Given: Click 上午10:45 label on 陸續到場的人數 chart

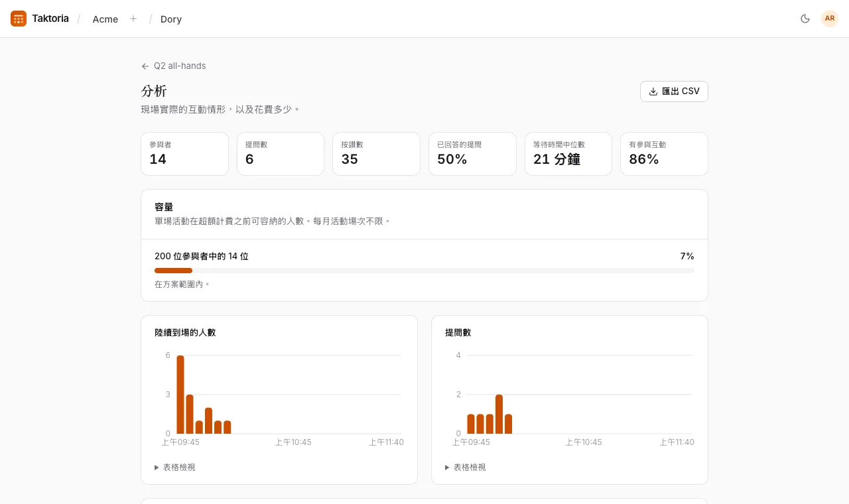Looking at the screenshot, I should coord(293,442).
